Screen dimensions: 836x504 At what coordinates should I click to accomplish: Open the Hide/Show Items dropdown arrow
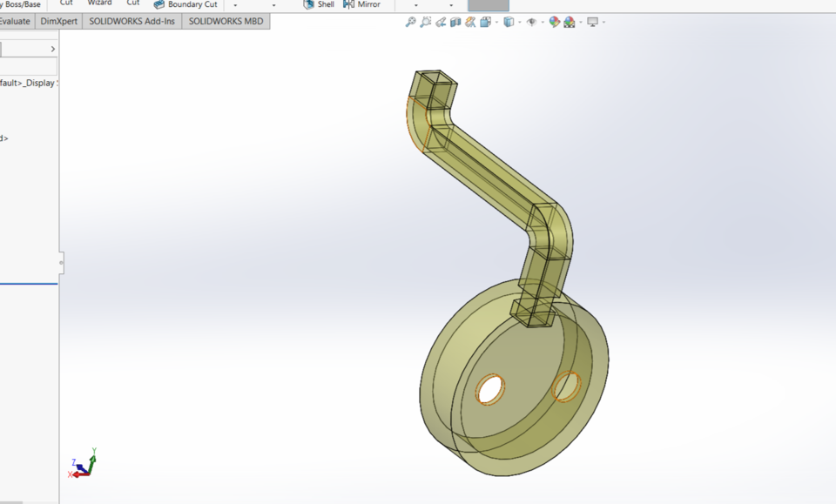[x=542, y=21]
